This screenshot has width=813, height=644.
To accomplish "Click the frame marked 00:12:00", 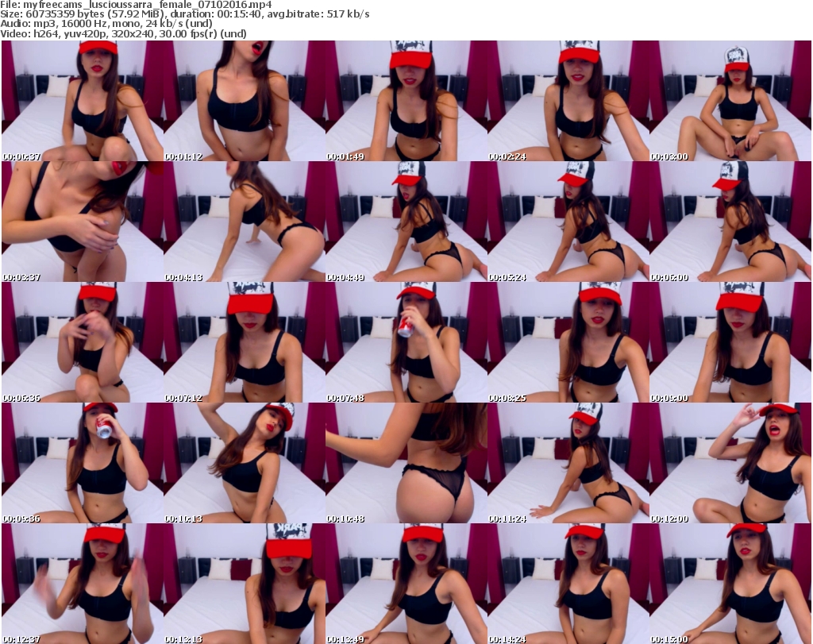I will 730,463.
